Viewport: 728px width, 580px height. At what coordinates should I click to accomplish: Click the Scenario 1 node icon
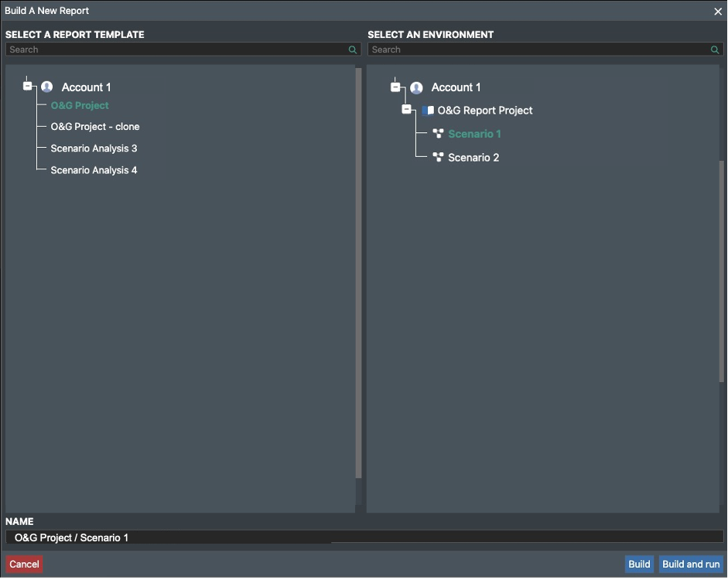438,134
